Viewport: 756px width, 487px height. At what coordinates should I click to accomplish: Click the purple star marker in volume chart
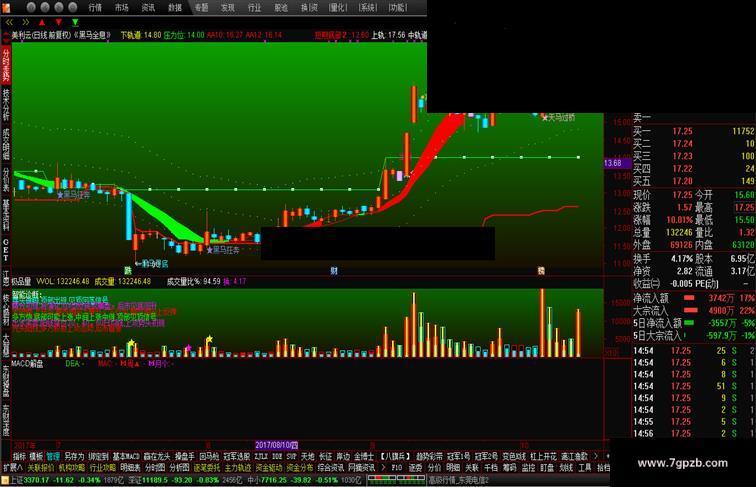(189, 347)
